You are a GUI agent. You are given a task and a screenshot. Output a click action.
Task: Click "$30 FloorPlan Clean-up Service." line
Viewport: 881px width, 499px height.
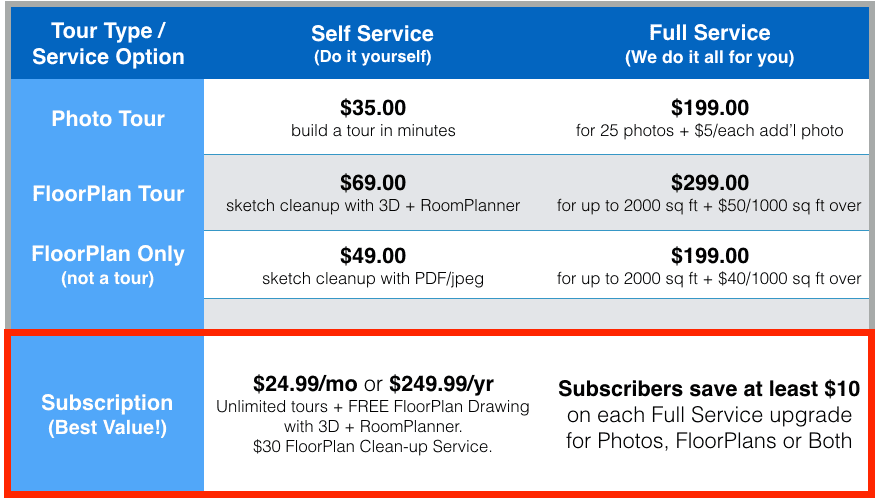pos(373,446)
